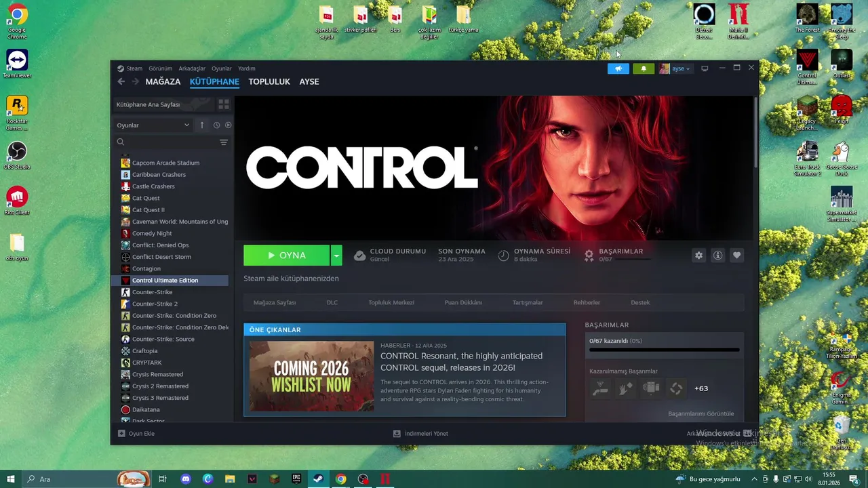The width and height of the screenshot is (868, 488).
Task: Click Discord in the taskbar
Action: [x=186, y=479]
